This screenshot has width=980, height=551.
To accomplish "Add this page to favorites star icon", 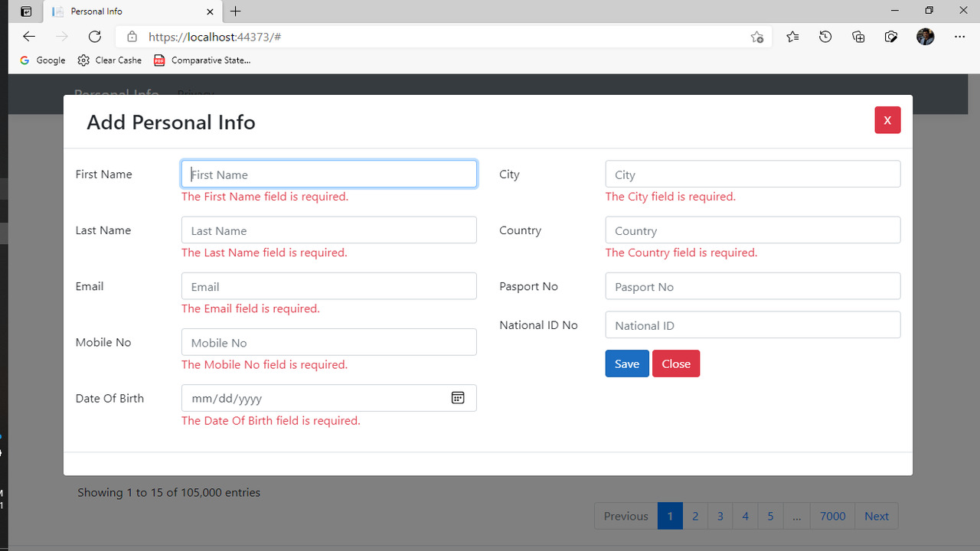I will (756, 37).
